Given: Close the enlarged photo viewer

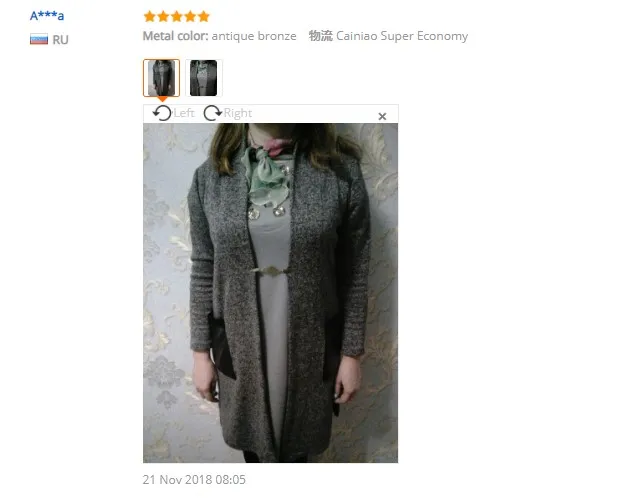Looking at the screenshot, I should 382,117.
